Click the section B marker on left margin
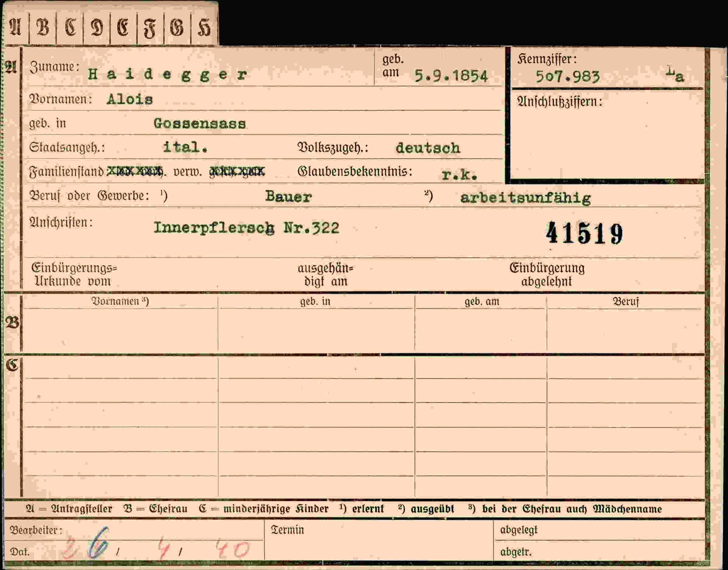This screenshot has height=570, width=728. click(13, 323)
